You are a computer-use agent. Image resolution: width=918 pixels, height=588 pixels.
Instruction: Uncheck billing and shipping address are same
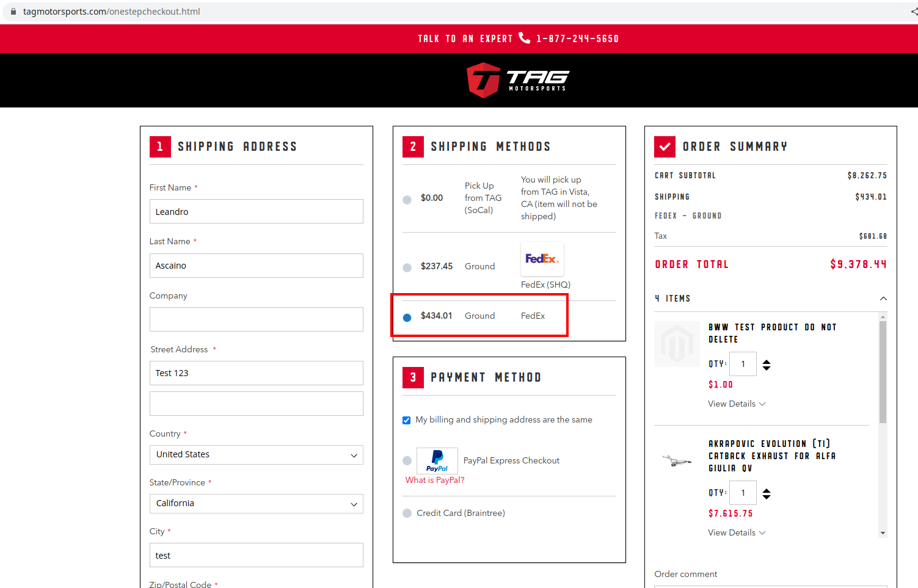(x=406, y=419)
